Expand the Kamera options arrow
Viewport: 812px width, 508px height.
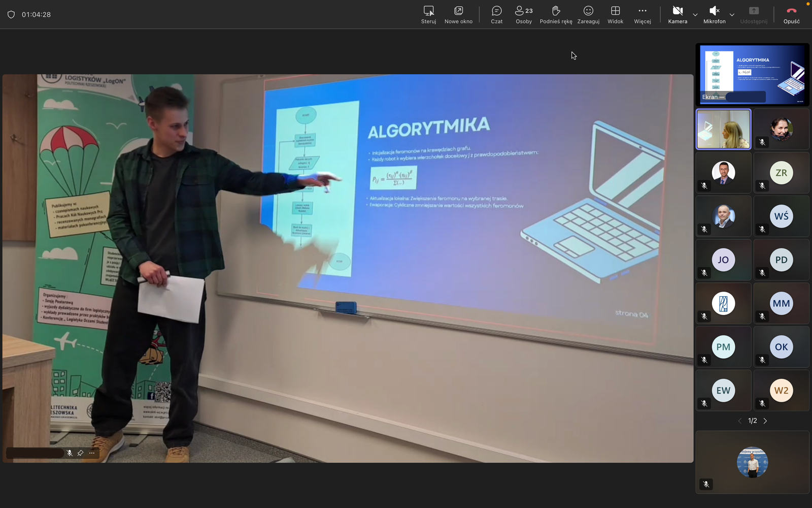pyautogui.click(x=695, y=15)
